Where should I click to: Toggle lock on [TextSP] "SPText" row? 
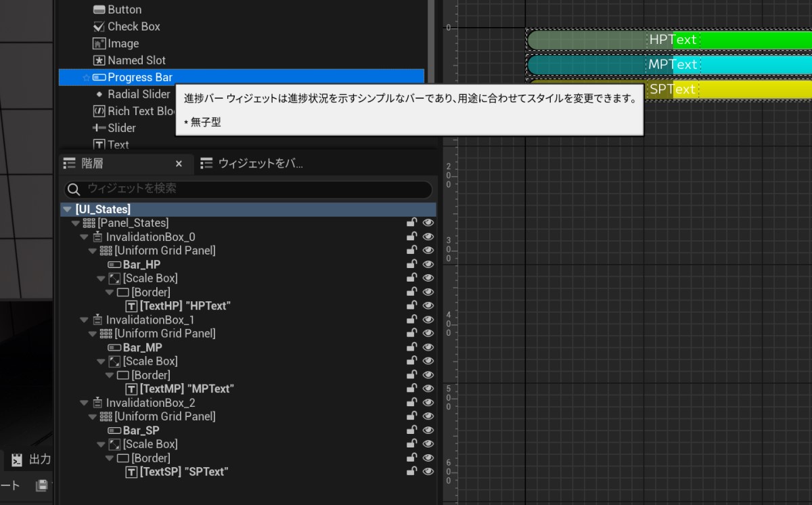[411, 472]
